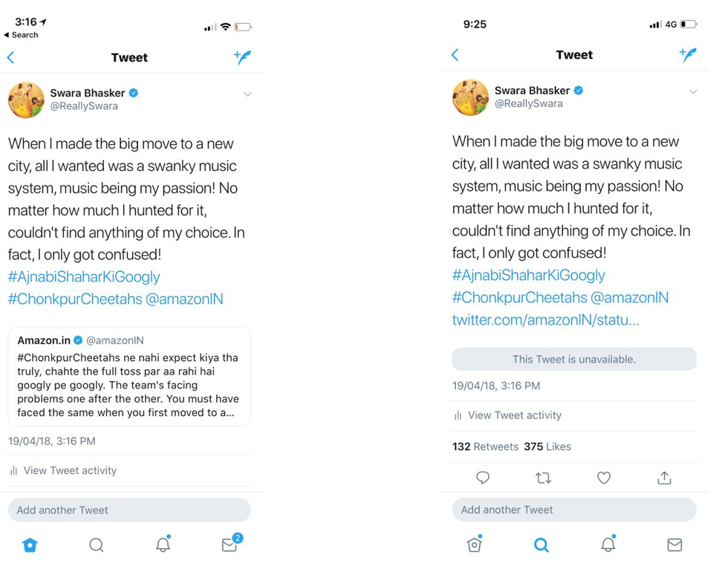728x575 pixels.
Task: Tap the reply icon in right screenshot
Action: [x=483, y=478]
